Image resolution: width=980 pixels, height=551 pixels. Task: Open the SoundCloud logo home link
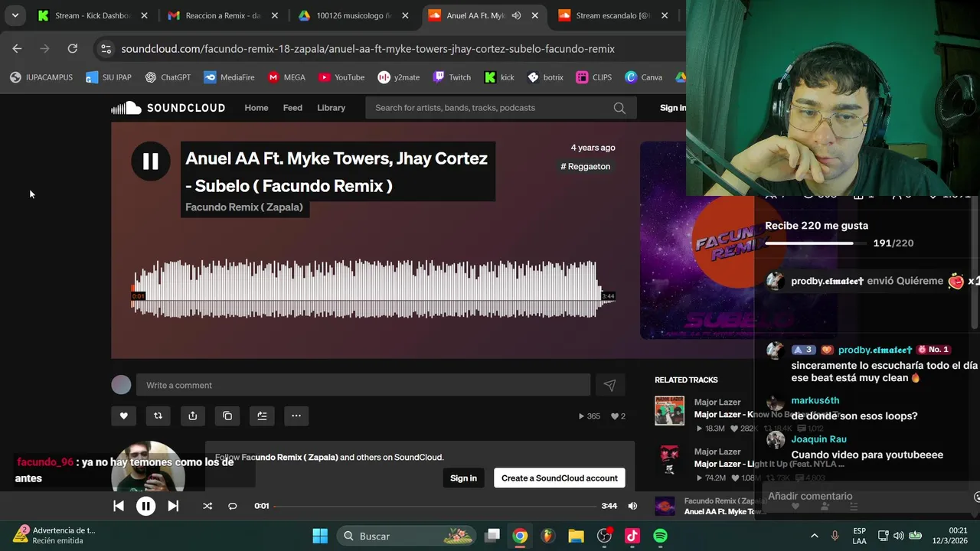pos(168,108)
